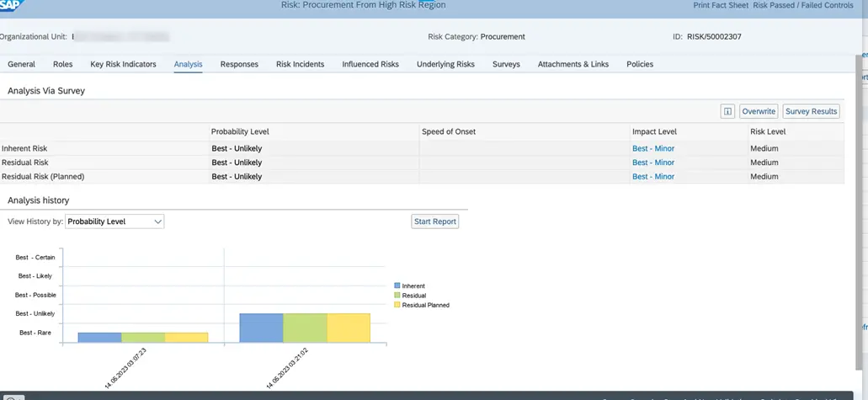868x400 pixels.
Task: Click the SAP logo
Action: tap(10, 6)
